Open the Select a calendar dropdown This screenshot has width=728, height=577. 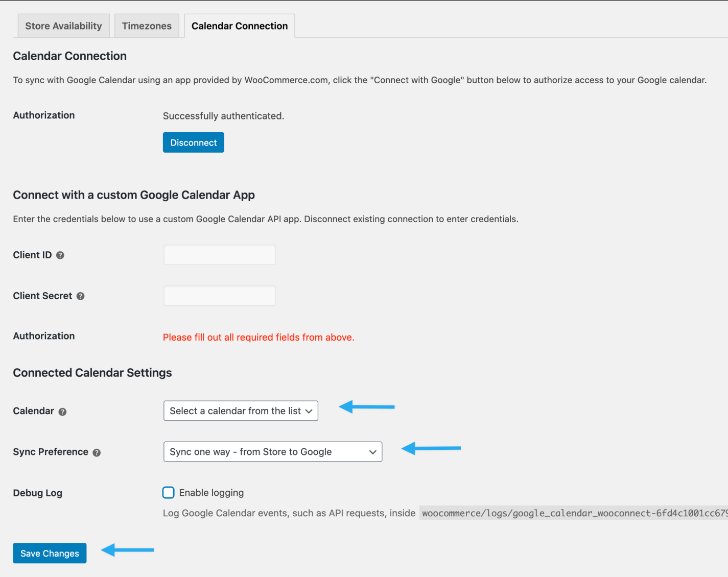point(240,411)
